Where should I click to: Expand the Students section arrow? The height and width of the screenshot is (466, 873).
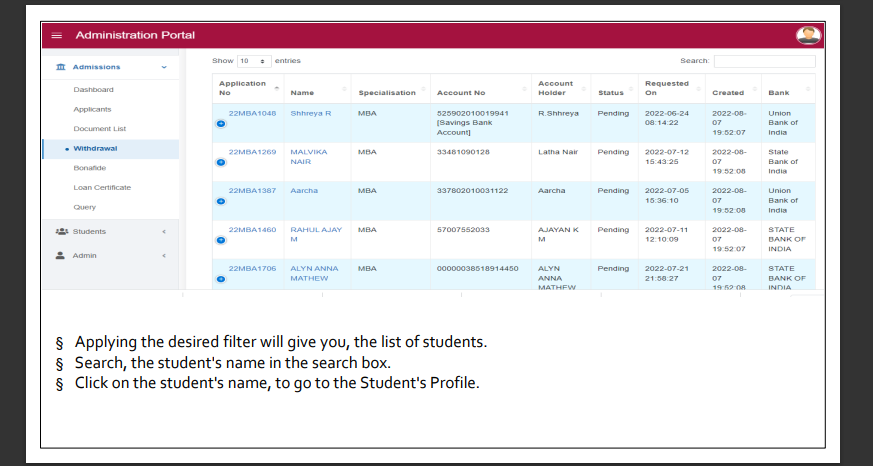164,232
